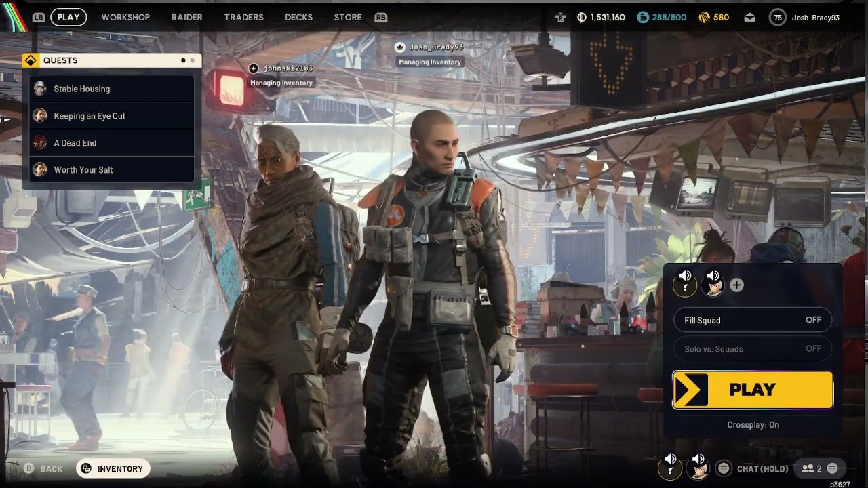Click the character-portrait avatar in the bottom bar

pos(698,469)
